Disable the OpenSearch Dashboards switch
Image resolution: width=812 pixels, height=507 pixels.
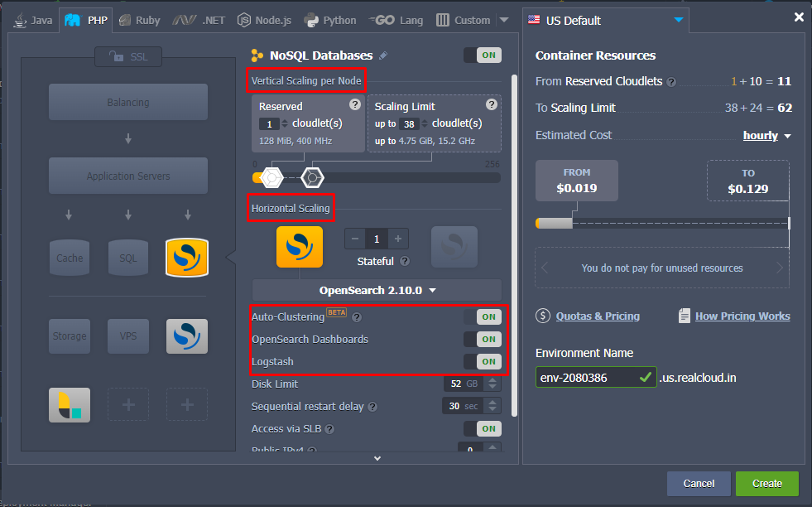(x=482, y=339)
